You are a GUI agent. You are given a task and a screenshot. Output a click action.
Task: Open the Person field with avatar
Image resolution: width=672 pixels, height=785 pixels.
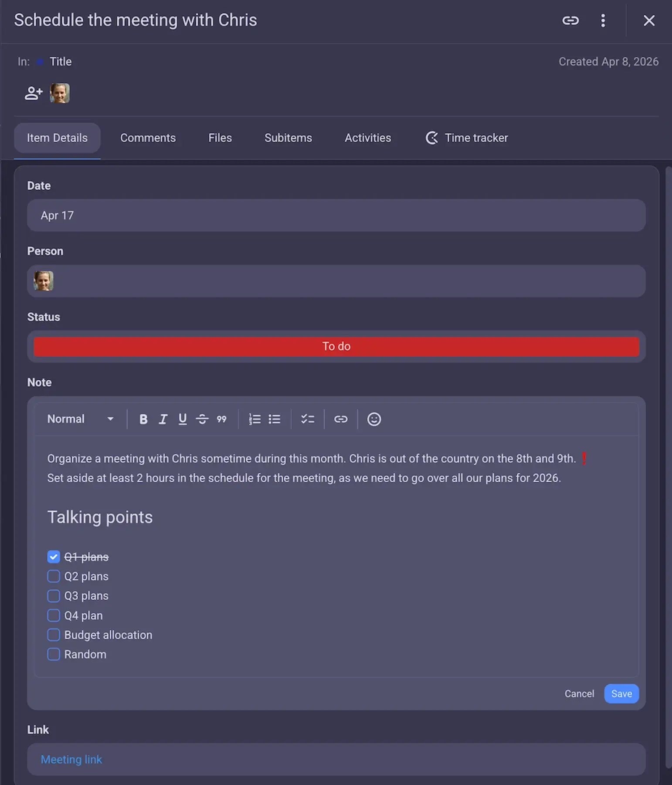point(336,281)
